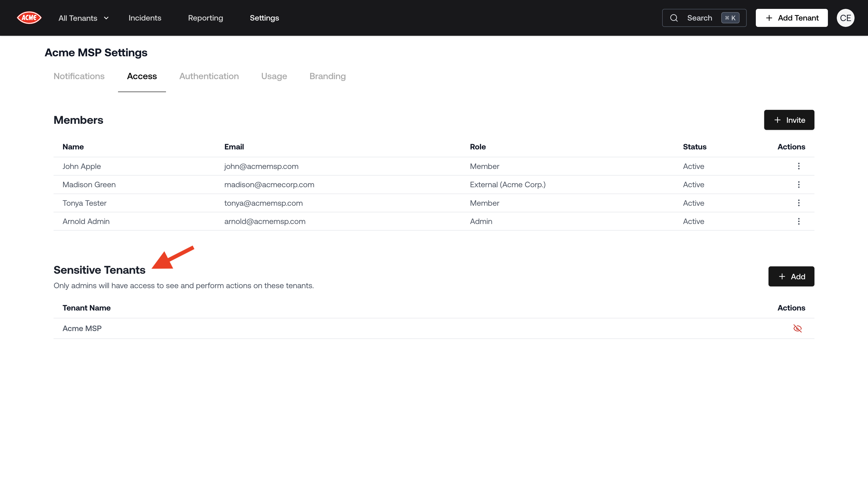
Task: Click the search magnifier icon
Action: (x=674, y=18)
